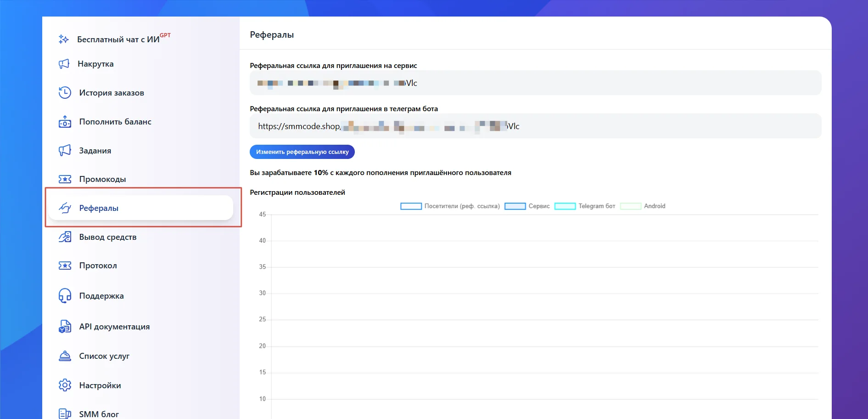Click the service referral link field
Image resolution: width=868 pixels, height=419 pixels.
click(535, 83)
